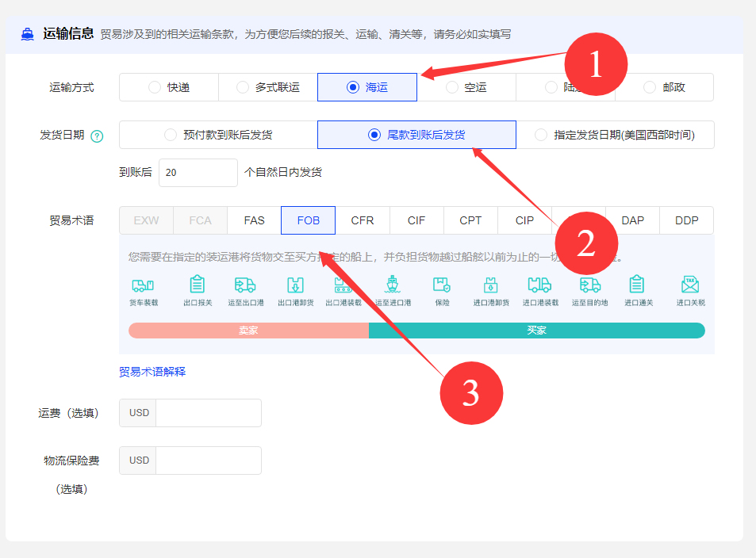Click the 卖家 seller responsibility bar
Screen dimensions: 756x558
248,331
